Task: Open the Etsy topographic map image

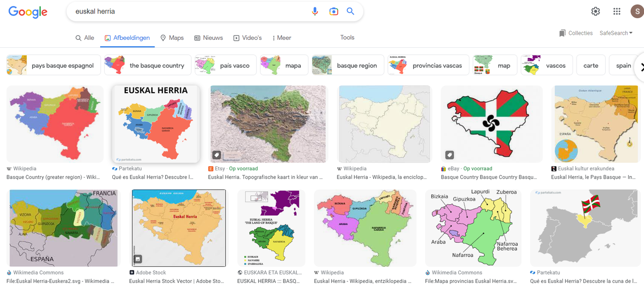Action: point(269,124)
